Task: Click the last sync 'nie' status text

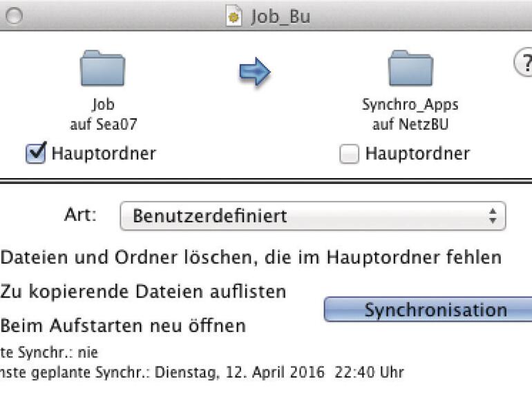Action: 49,353
